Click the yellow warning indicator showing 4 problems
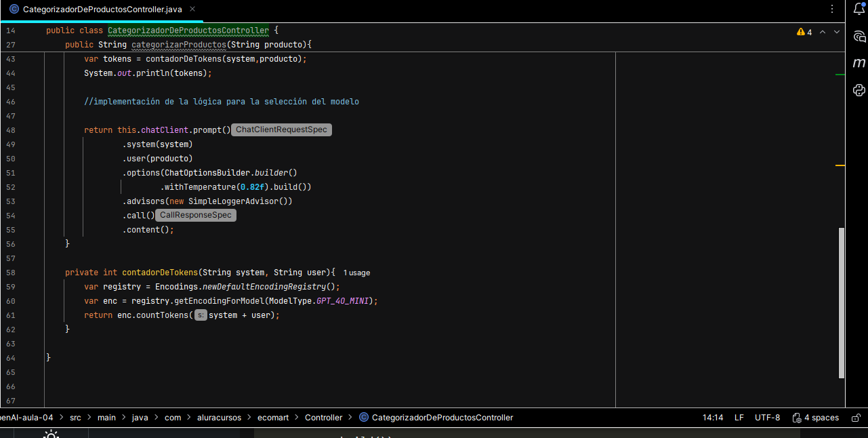The width and height of the screenshot is (868, 438). pyautogui.click(x=804, y=32)
